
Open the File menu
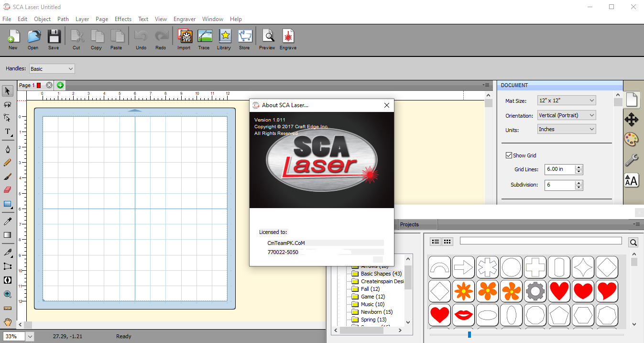7,19
